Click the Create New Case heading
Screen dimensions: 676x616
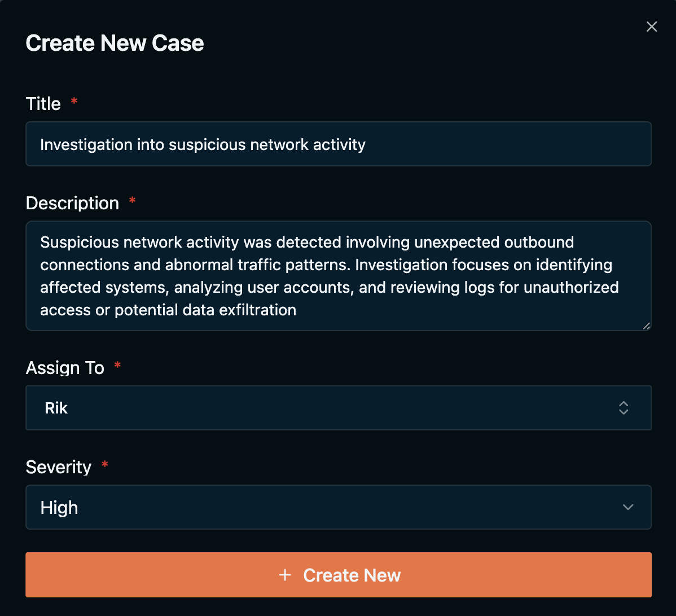pos(115,43)
